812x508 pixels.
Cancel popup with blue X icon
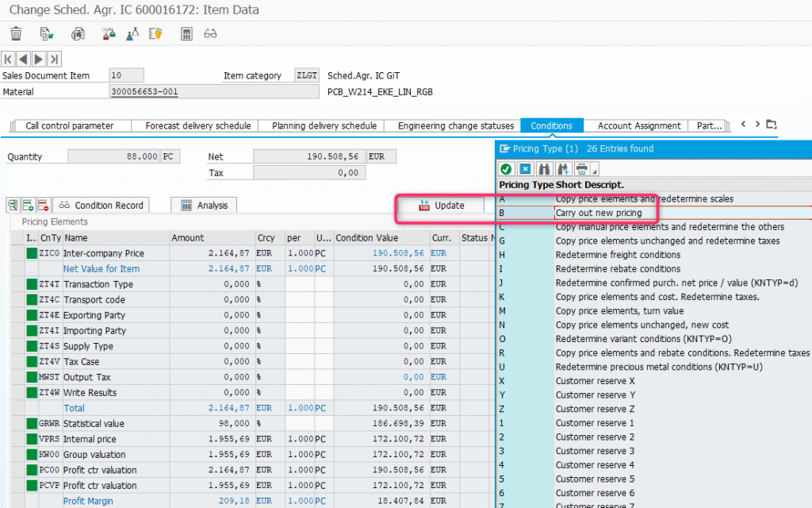tap(525, 168)
